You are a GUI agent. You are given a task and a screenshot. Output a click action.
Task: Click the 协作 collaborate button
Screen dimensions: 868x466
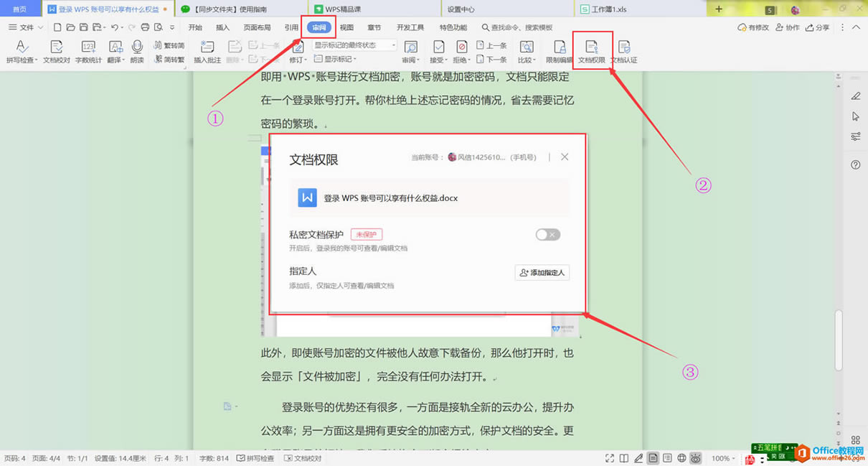(787, 27)
